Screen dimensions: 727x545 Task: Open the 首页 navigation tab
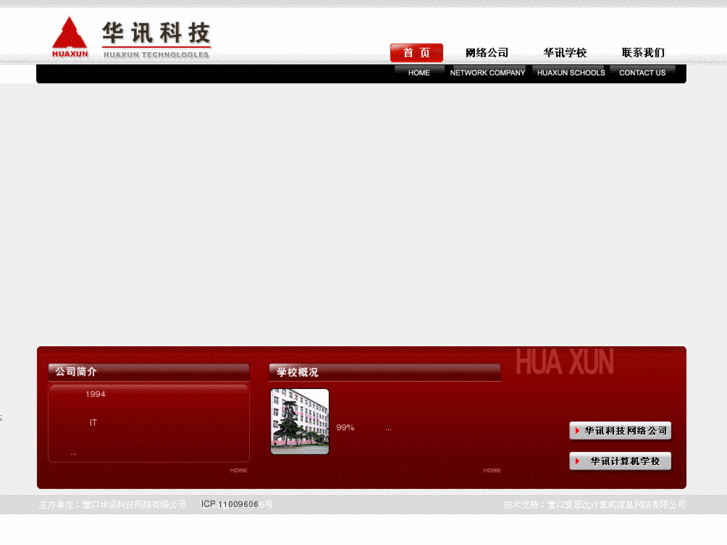[416, 53]
